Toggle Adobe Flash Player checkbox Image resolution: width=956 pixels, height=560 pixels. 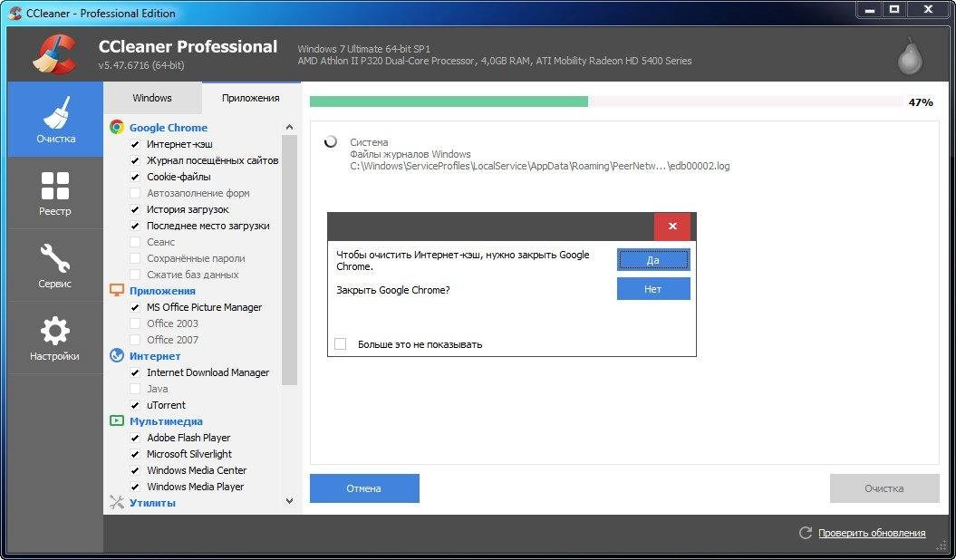tap(135, 438)
